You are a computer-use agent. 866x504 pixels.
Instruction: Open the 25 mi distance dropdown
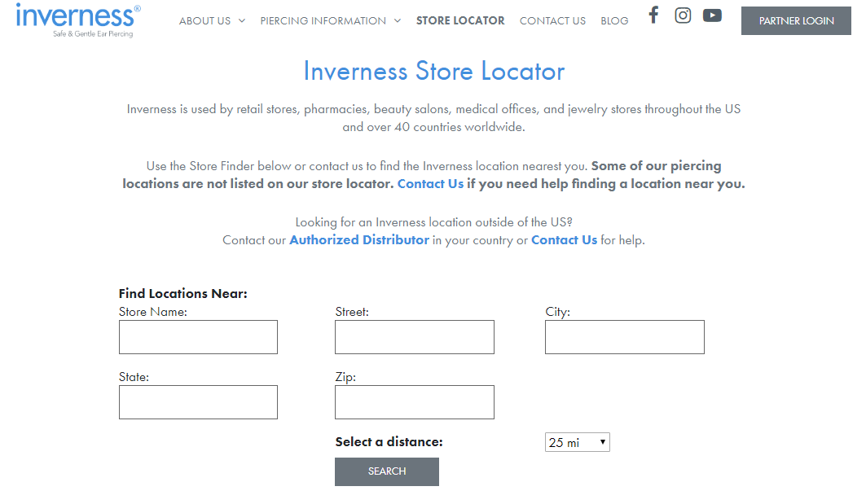[577, 442]
